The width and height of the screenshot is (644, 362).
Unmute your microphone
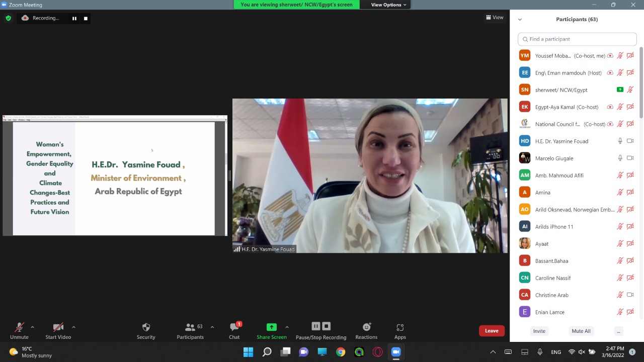point(19,330)
